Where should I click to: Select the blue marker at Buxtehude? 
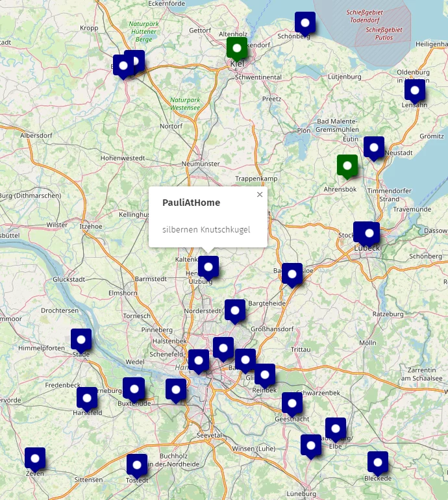(x=134, y=388)
